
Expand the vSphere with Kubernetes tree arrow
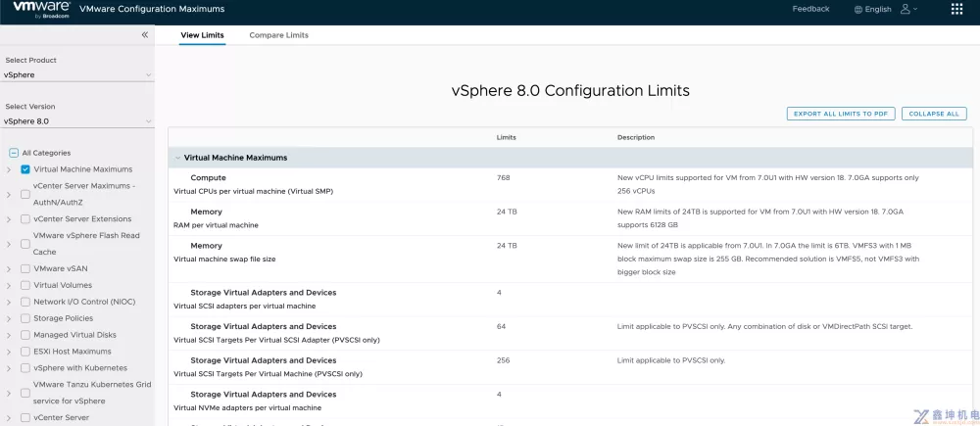[8, 368]
